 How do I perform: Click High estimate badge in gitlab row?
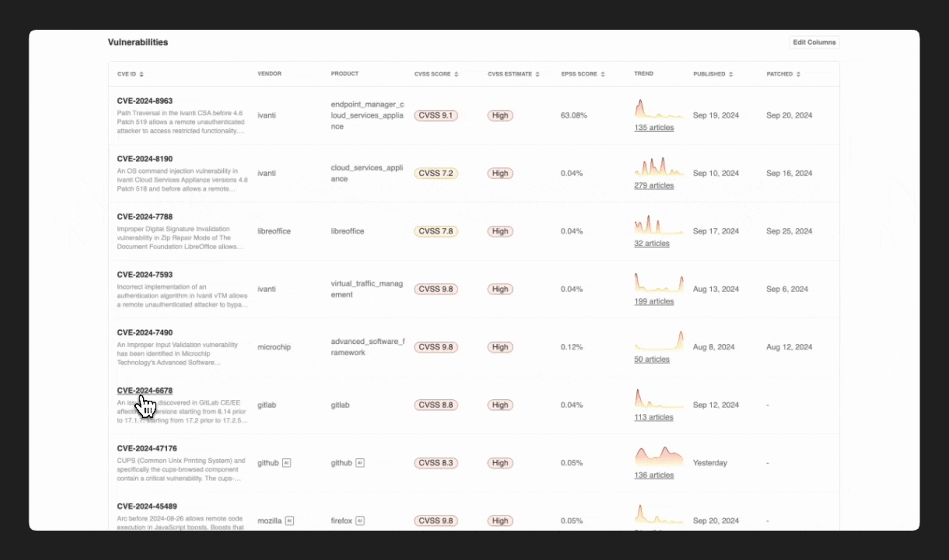coord(500,405)
